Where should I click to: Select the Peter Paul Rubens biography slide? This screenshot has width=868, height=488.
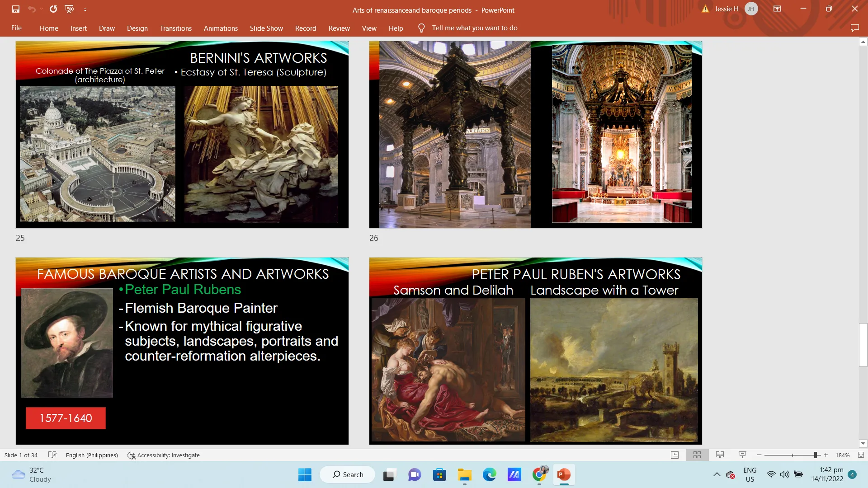click(x=182, y=351)
